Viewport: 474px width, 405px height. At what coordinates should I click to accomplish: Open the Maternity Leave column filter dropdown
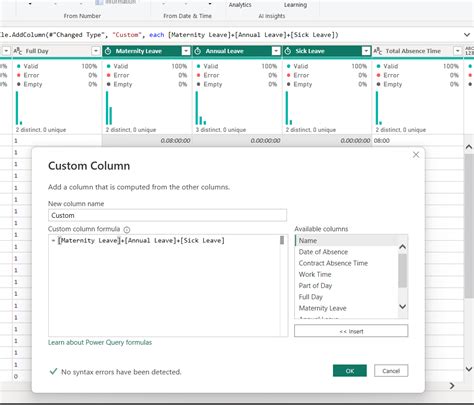click(186, 51)
